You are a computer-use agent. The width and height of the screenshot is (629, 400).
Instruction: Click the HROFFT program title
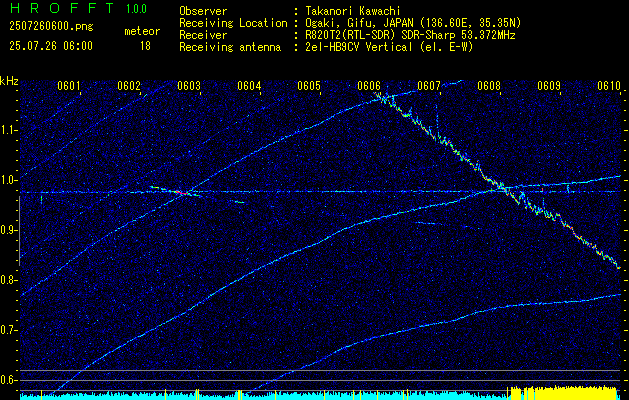pyautogui.click(x=62, y=8)
